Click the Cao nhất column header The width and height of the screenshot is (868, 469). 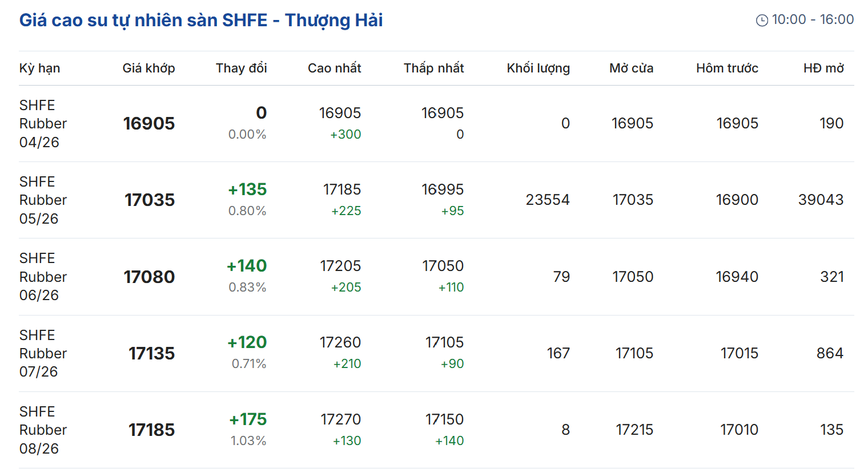(x=334, y=68)
